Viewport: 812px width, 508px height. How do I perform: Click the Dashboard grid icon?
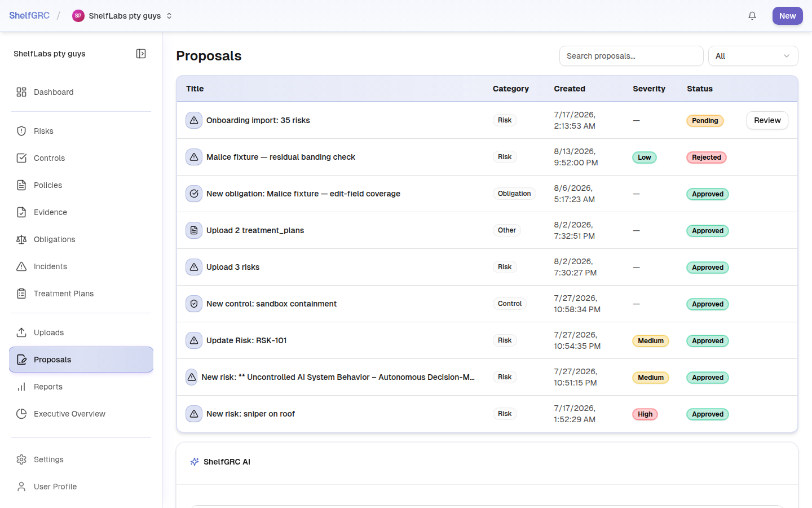pyautogui.click(x=21, y=92)
